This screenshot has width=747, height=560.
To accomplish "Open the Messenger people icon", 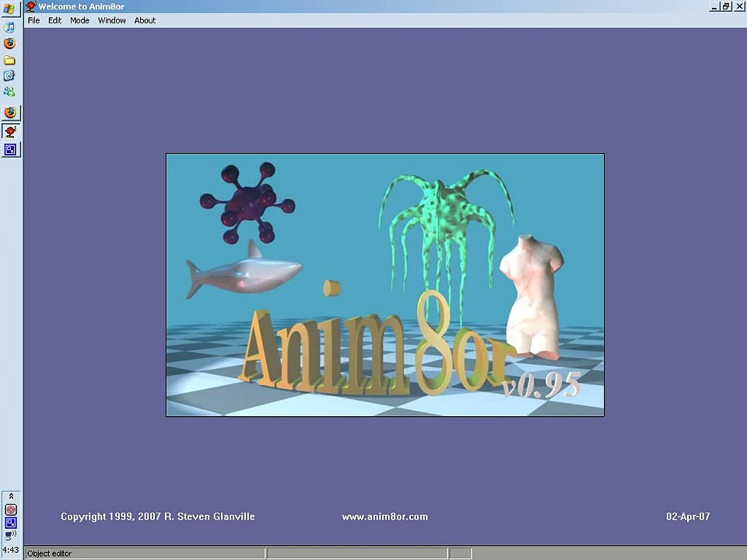I will (x=9, y=92).
